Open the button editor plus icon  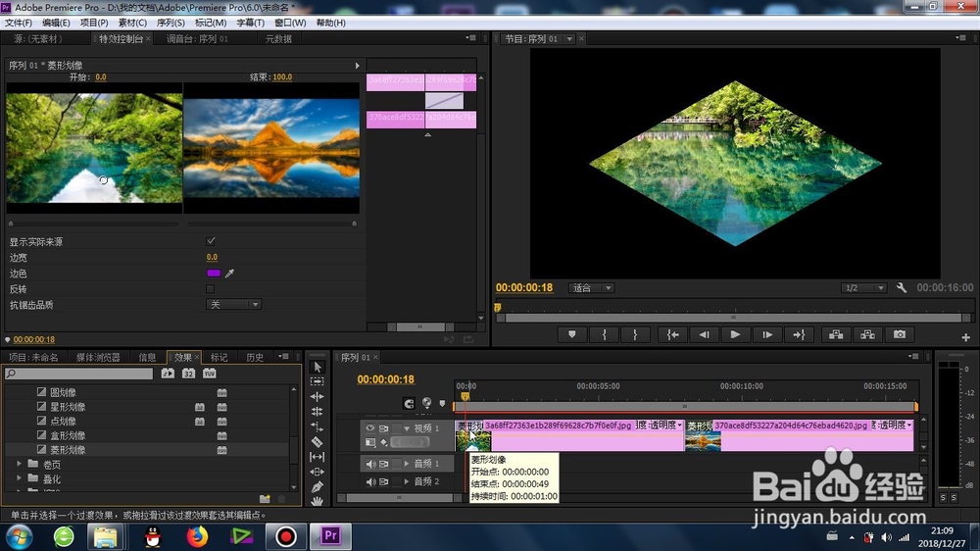coord(965,337)
